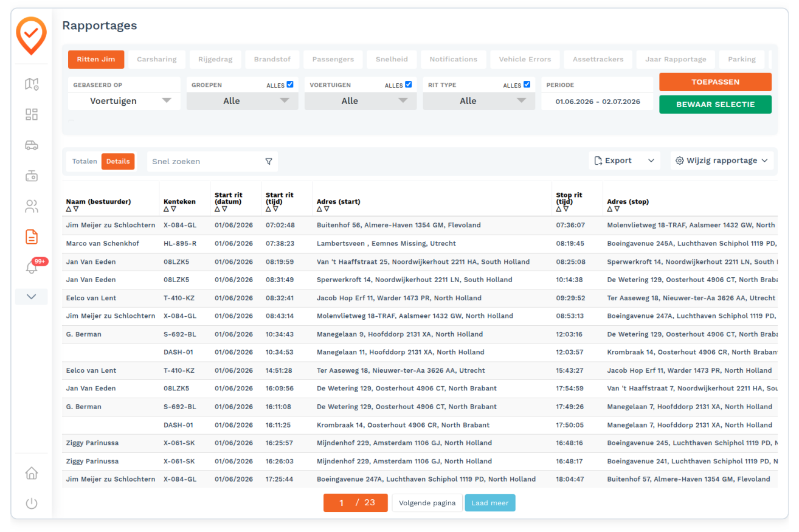Screen dimensions: 799x532
Task: Go to Volgende pagina
Action: 427,503
